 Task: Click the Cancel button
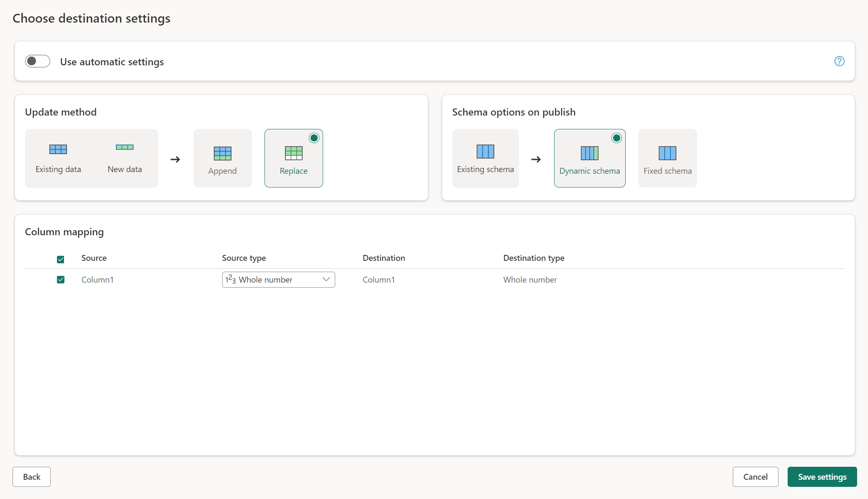click(x=755, y=476)
